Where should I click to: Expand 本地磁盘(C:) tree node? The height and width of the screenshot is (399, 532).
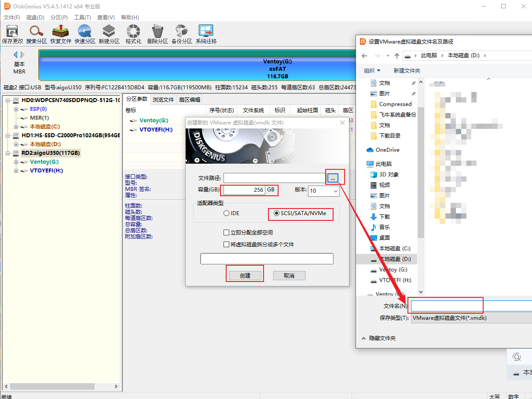coord(16,127)
